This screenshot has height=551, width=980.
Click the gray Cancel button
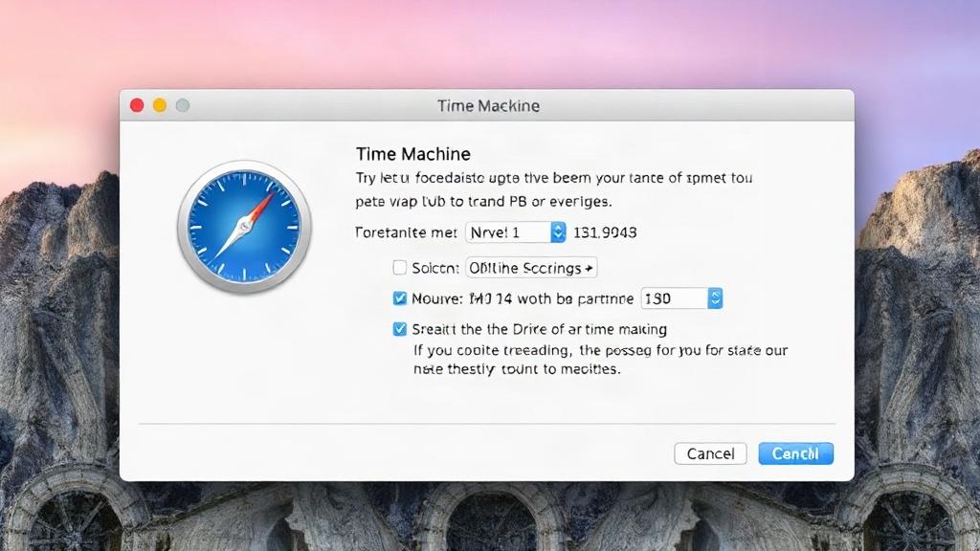pyautogui.click(x=710, y=453)
